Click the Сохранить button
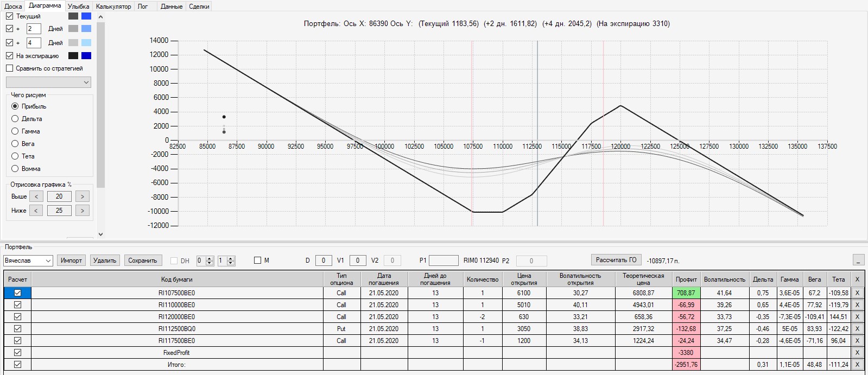 [x=143, y=260]
